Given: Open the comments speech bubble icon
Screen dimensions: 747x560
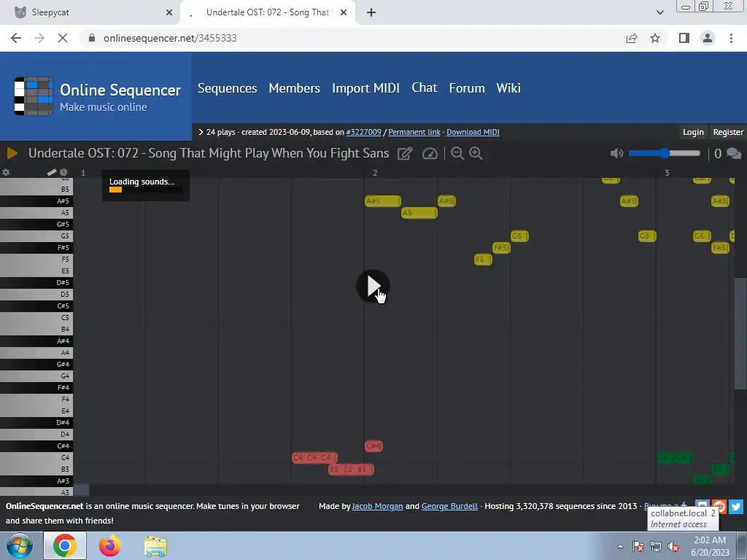Looking at the screenshot, I should [x=734, y=154].
